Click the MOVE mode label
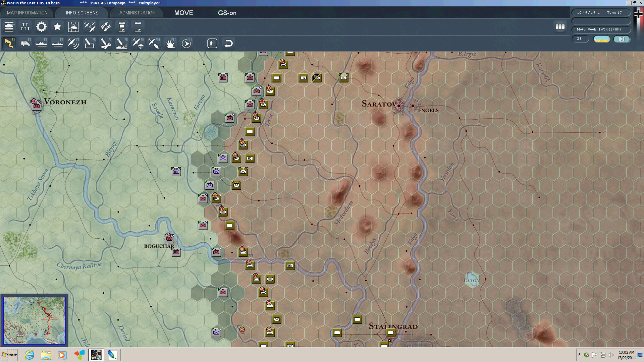This screenshot has height=362, width=644. (183, 13)
